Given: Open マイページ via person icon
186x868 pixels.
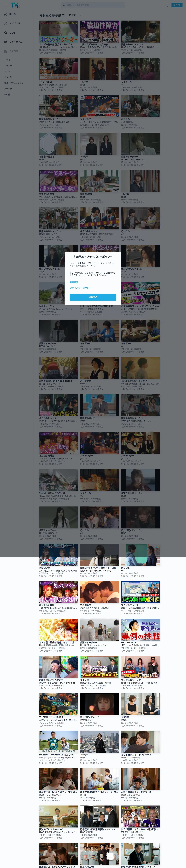Looking at the screenshot, I should click(6, 23).
